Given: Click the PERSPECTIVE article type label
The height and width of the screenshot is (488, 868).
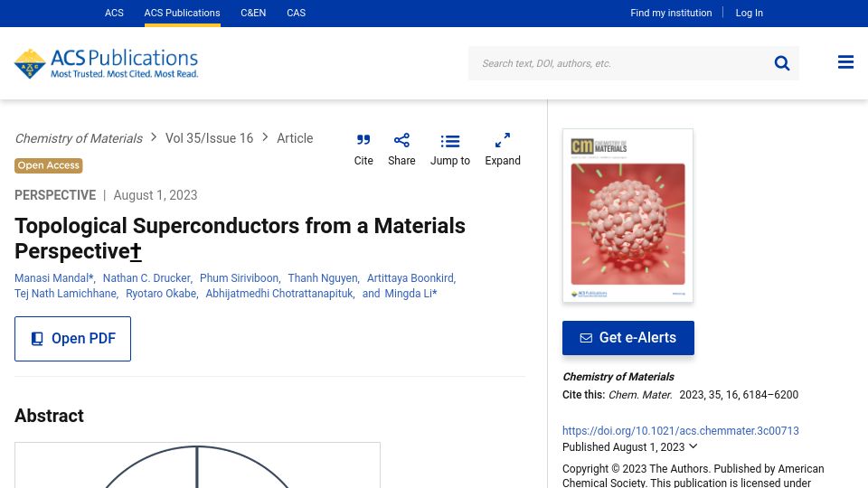Looking at the screenshot, I should click(x=55, y=195).
